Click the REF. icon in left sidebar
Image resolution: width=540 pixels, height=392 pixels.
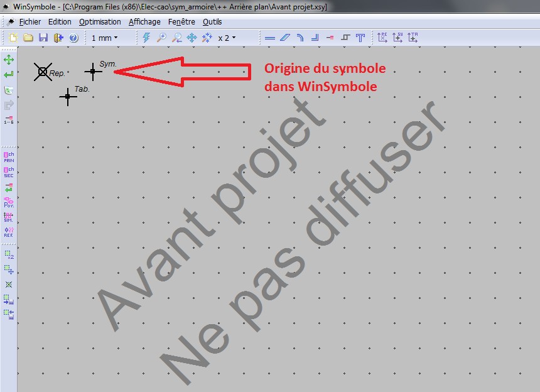pyautogui.click(x=9, y=232)
